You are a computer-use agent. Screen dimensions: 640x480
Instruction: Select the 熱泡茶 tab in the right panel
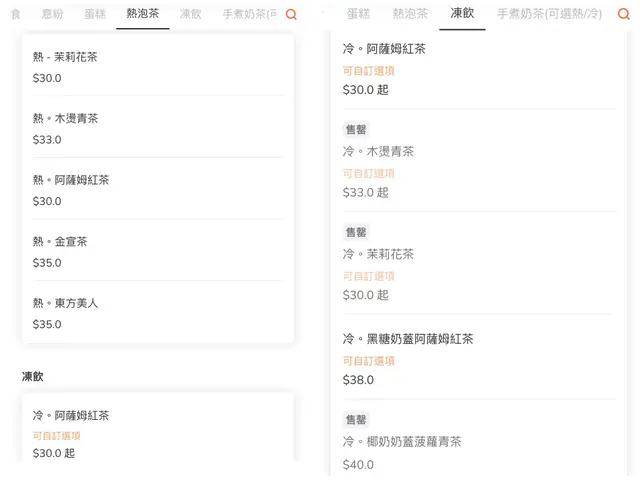(x=409, y=15)
